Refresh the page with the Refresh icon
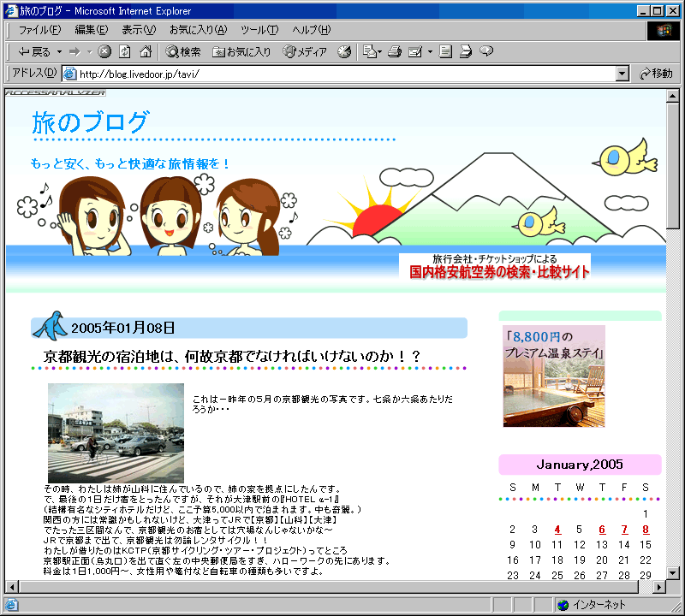The width and height of the screenshot is (685, 616). [125, 52]
